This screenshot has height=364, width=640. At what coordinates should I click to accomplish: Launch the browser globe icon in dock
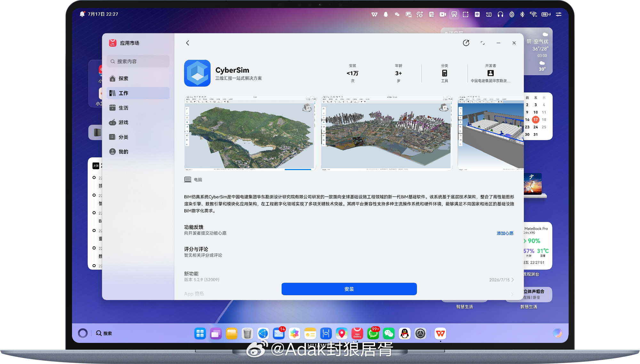(x=263, y=334)
